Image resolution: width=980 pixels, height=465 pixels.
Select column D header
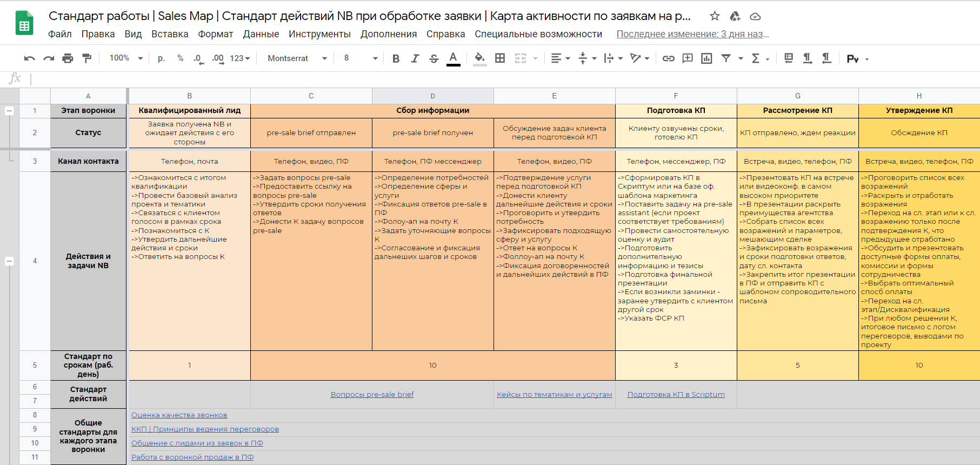(432, 96)
